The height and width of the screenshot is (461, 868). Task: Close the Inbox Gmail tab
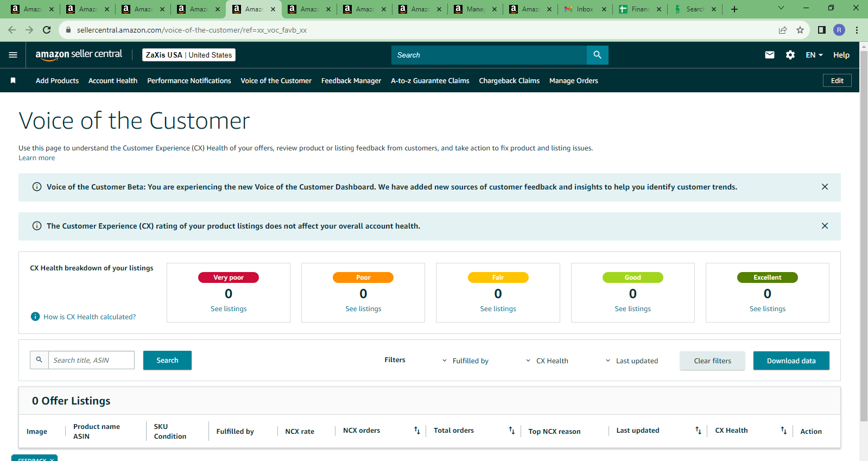604,9
